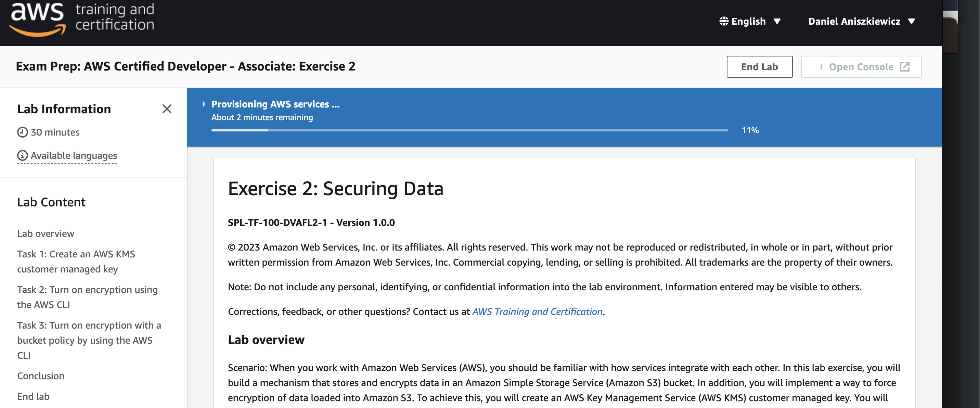
Task: Click the spinner icon beside Provisioning AWS services
Action: coord(204,104)
